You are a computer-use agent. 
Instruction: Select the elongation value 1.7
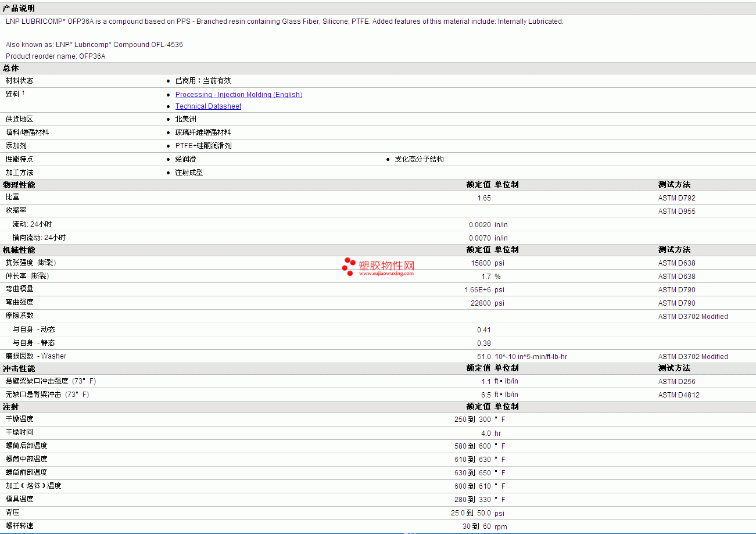point(486,277)
